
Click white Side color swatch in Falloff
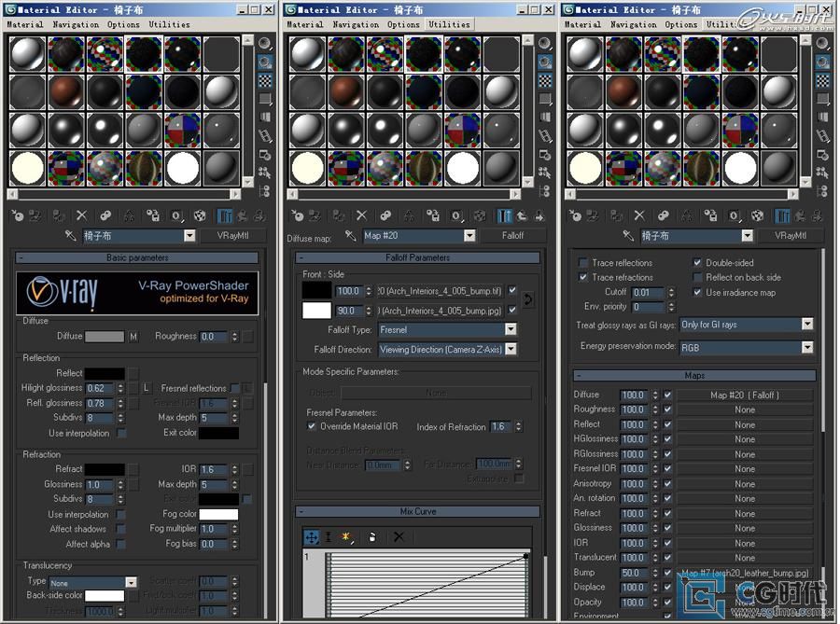pyautogui.click(x=316, y=311)
